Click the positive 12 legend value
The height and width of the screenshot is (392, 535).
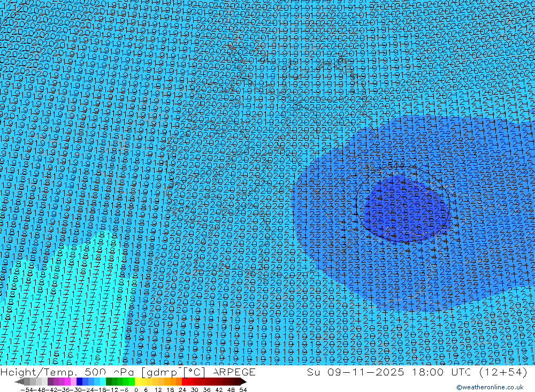pyautogui.click(x=158, y=390)
